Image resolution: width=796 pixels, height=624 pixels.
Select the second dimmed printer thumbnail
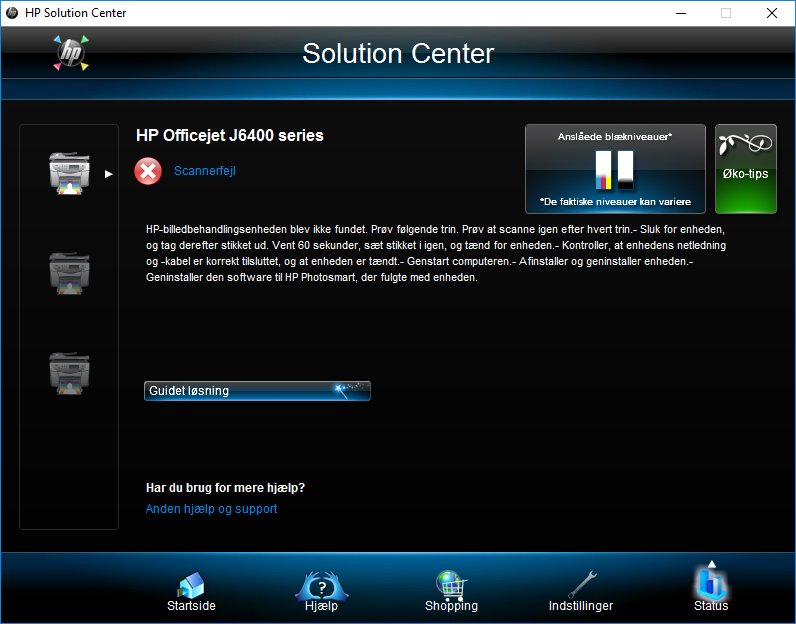tap(69, 273)
